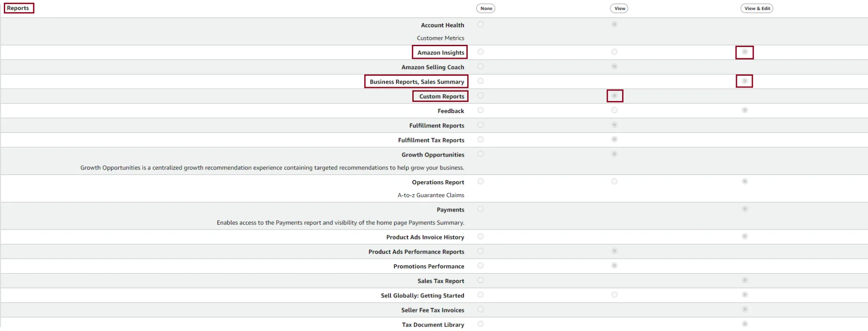Select View & Edit for Sales Tax Report
Screen dimensions: 868x331
(745, 280)
